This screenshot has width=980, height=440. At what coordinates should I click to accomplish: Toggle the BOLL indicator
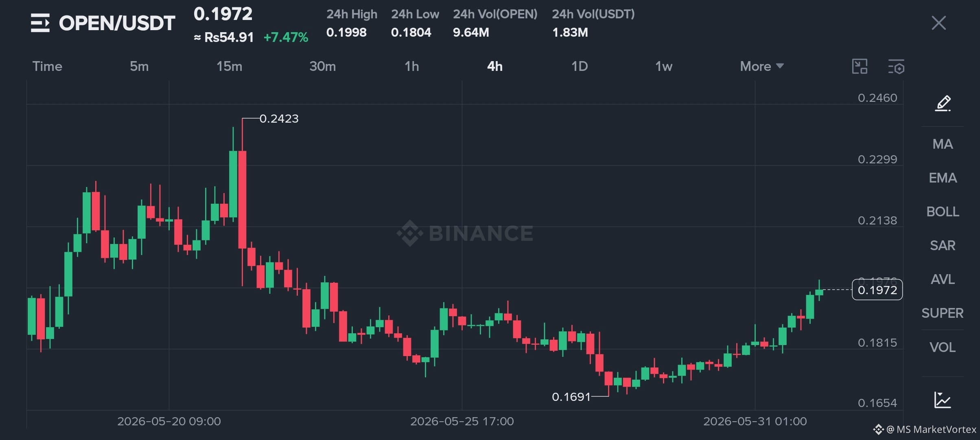943,211
